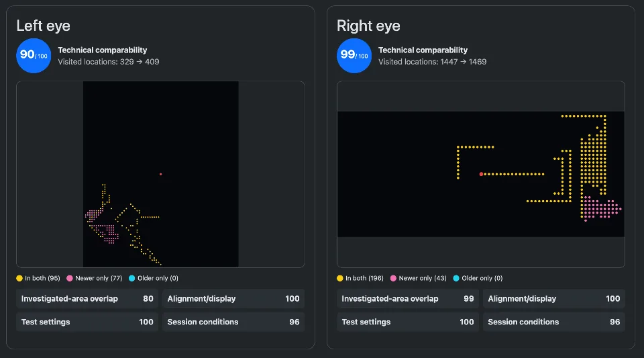The height and width of the screenshot is (358, 644).
Task: Click Left eye Technical comparability label
Action: pyautogui.click(x=102, y=50)
